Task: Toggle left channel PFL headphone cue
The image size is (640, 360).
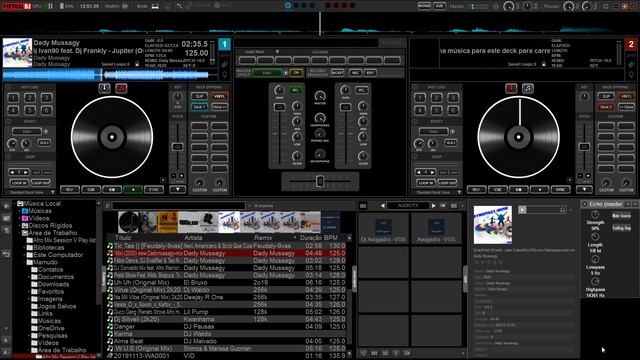Action: [295, 90]
